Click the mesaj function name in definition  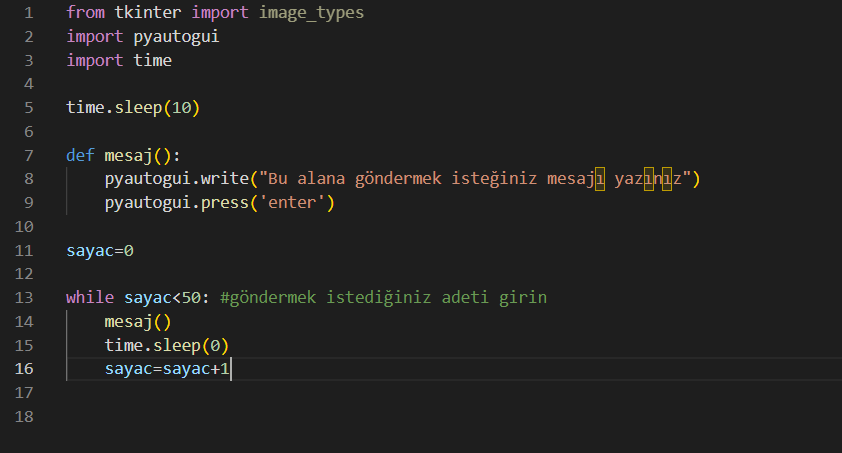click(128, 156)
